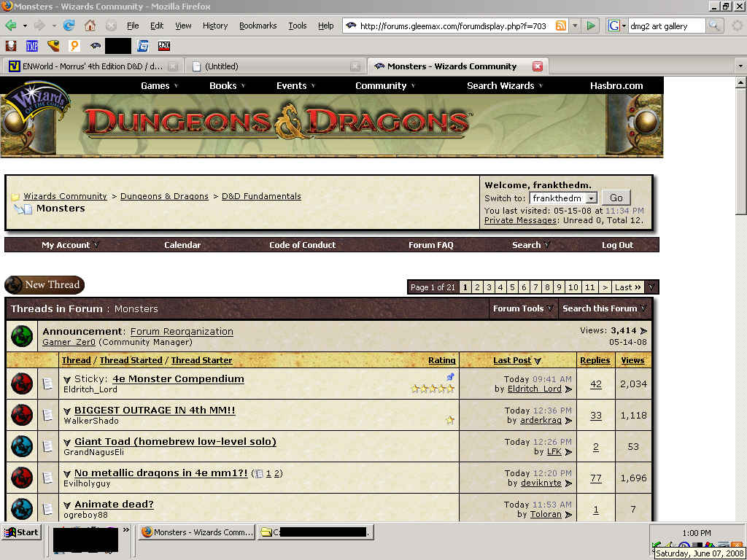Open the Search Wizards dropdown

click(505, 86)
